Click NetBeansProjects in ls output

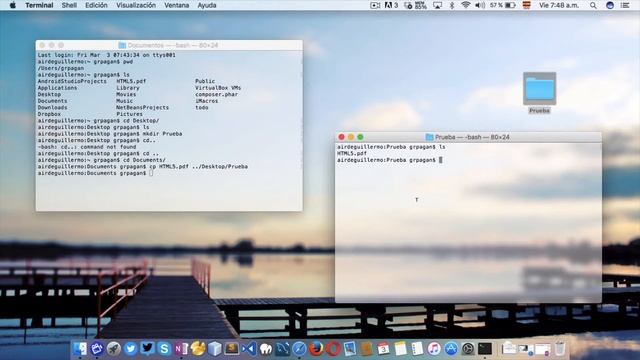click(142, 108)
